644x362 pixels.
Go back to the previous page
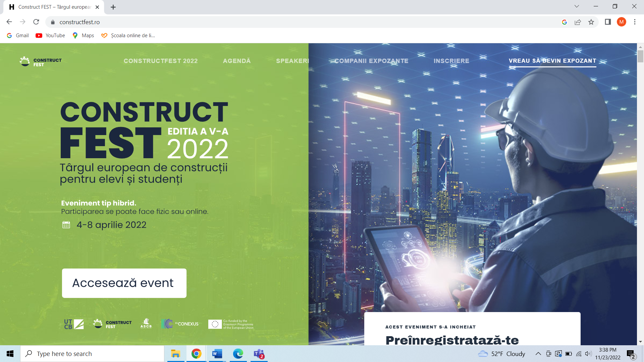(x=9, y=22)
